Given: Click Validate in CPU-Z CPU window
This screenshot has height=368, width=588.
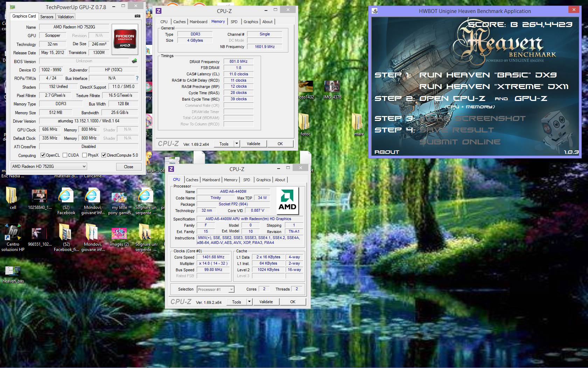Looking at the screenshot, I should tap(266, 302).
